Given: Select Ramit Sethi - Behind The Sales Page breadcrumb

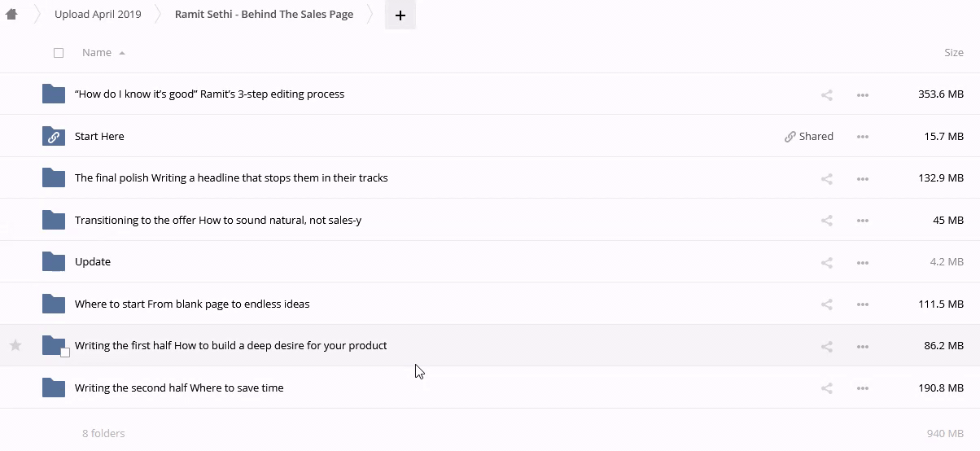Looking at the screenshot, I should pos(264,15).
